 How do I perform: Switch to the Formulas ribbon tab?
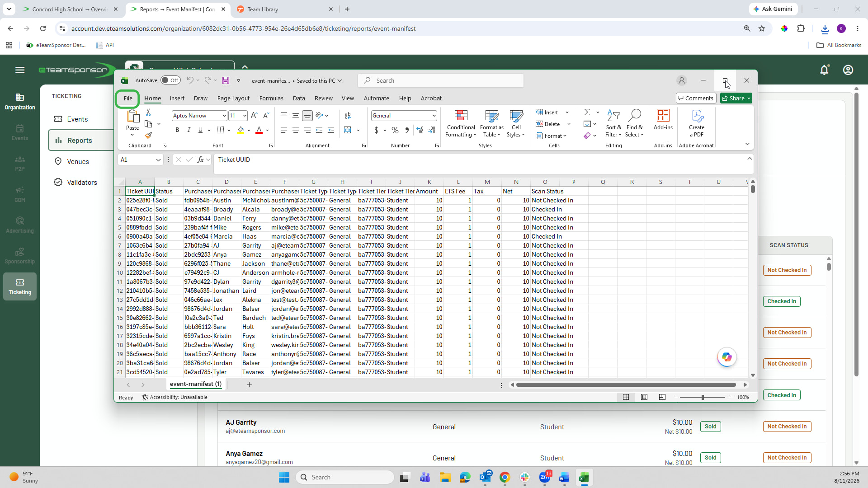pos(271,98)
